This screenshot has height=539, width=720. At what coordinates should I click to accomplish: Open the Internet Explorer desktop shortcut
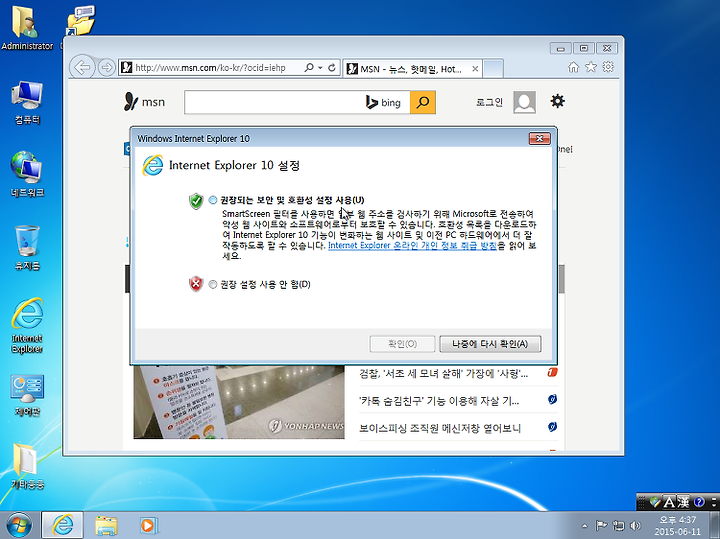tap(27, 326)
